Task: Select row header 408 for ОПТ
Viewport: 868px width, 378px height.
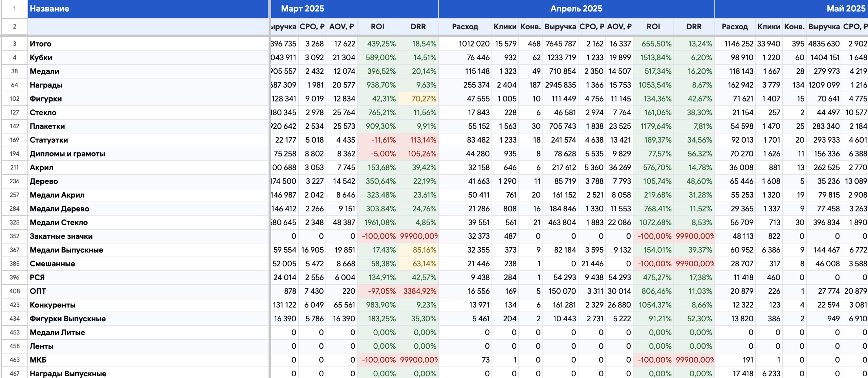Action: point(14,291)
